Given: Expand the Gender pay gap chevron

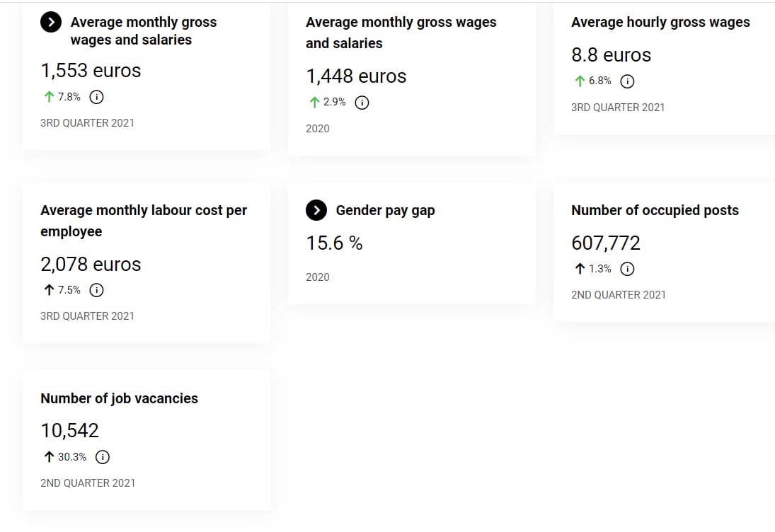Looking at the screenshot, I should [316, 210].
